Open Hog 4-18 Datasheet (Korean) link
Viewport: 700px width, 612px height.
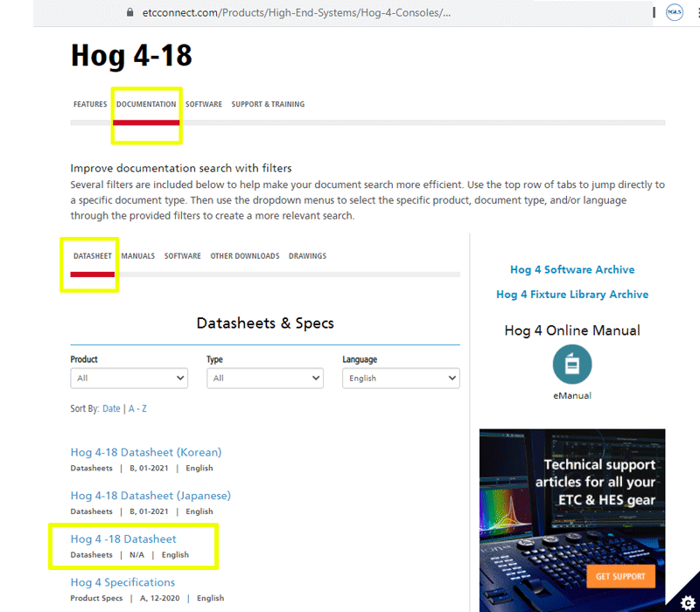pyautogui.click(x=146, y=452)
